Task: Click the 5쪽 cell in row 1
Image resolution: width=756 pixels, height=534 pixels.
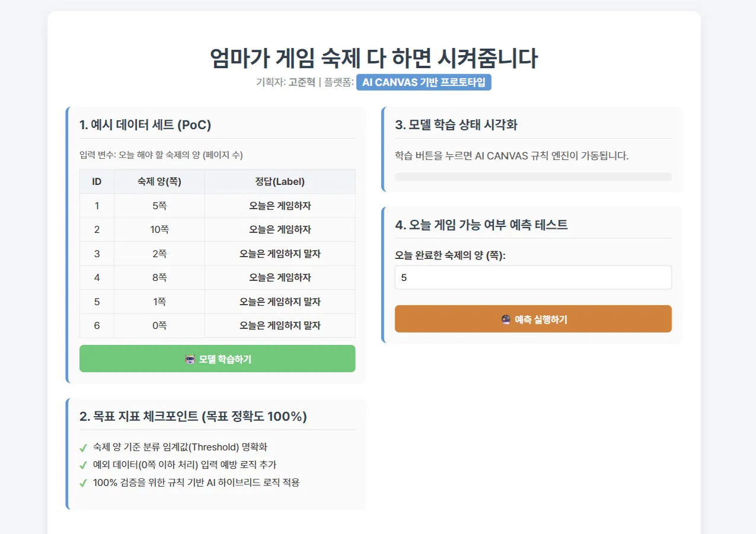Action: click(159, 206)
